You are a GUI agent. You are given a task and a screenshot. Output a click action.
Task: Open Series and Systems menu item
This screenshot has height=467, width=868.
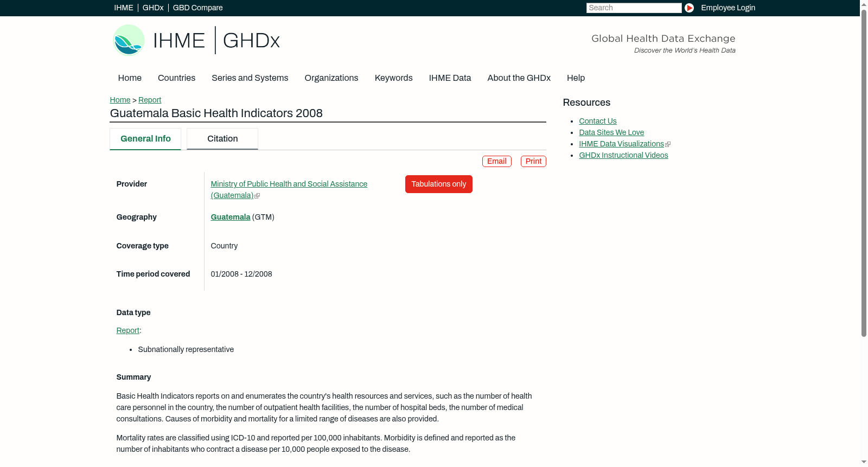(250, 78)
